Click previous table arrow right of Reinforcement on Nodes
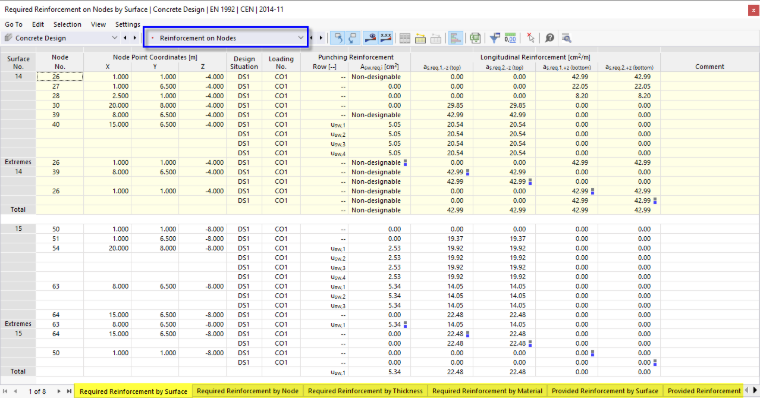Screen dimensions: 760x398 point(311,38)
